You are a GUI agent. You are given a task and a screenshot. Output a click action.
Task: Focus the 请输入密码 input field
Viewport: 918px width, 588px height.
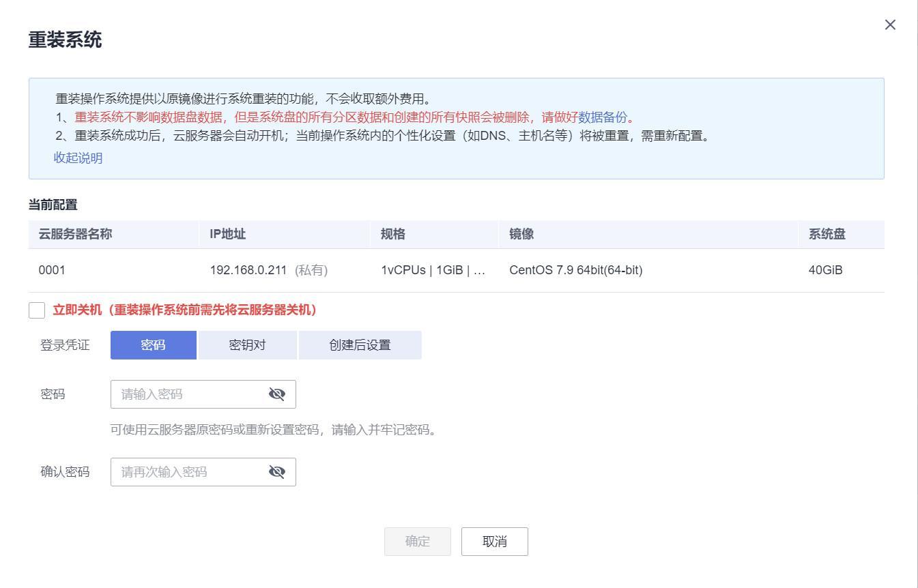click(188, 394)
